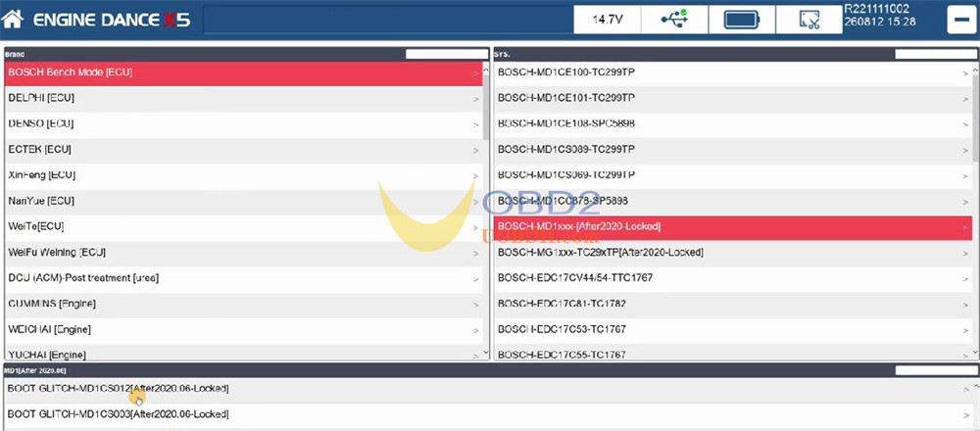This screenshot has height=431, width=980.
Task: Select WeiFu Weining [ECU] brand
Action: 244,253
